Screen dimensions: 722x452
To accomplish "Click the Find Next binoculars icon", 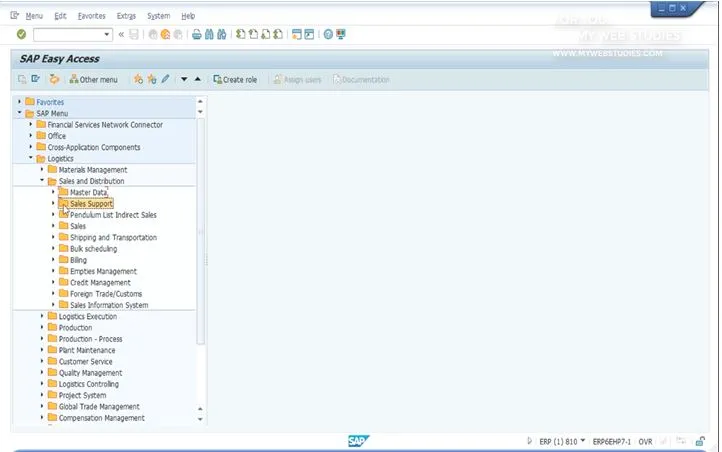I will (x=221, y=35).
